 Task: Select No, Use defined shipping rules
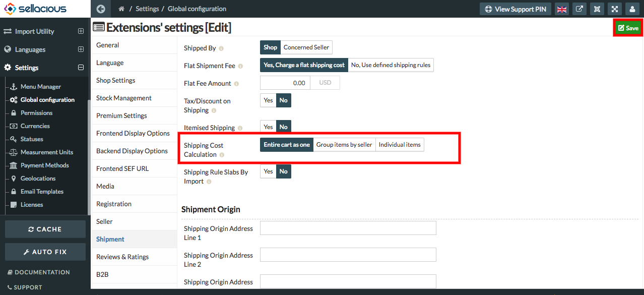[391, 65]
